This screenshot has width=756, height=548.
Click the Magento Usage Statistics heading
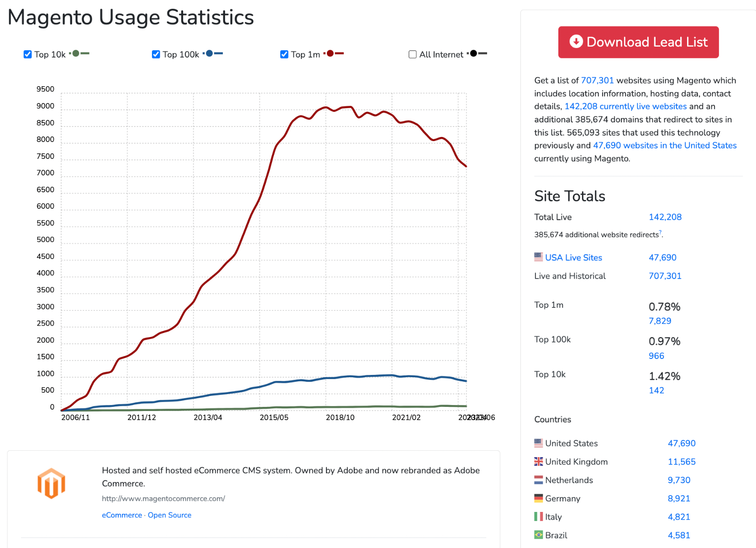[x=131, y=18]
